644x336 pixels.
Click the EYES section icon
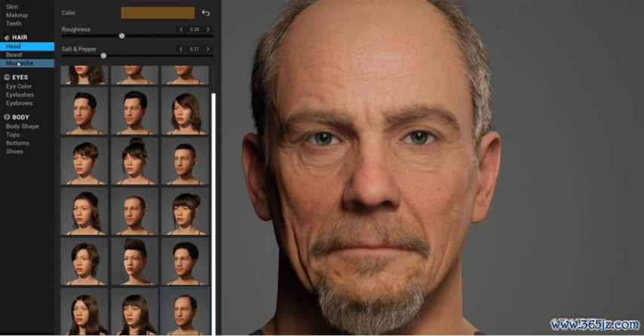[7, 78]
